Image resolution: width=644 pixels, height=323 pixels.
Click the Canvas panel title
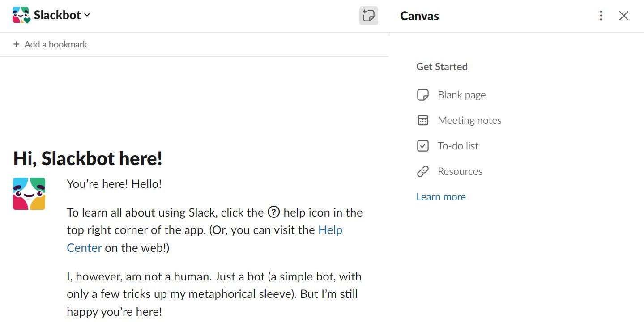pyautogui.click(x=419, y=16)
